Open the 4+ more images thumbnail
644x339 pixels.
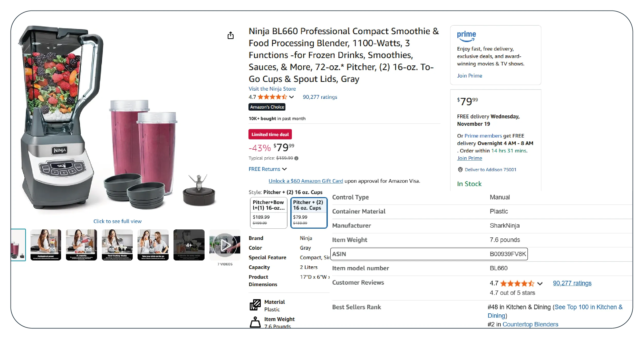click(189, 245)
